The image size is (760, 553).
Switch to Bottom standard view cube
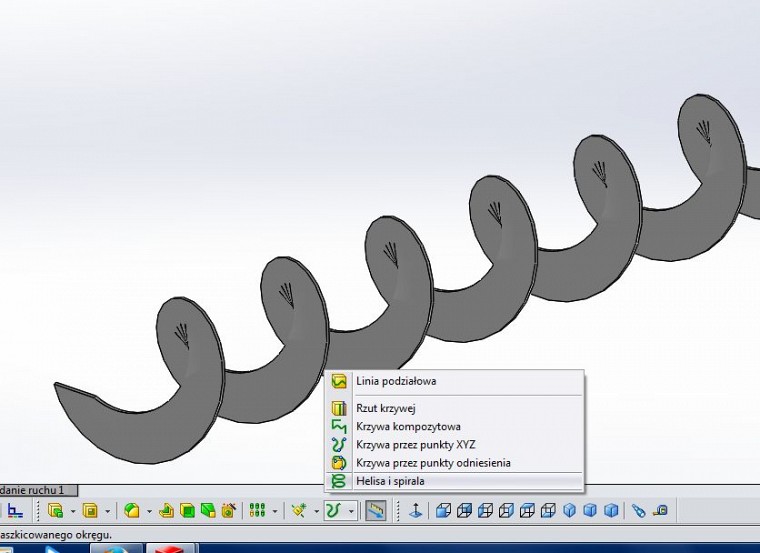(x=548, y=510)
